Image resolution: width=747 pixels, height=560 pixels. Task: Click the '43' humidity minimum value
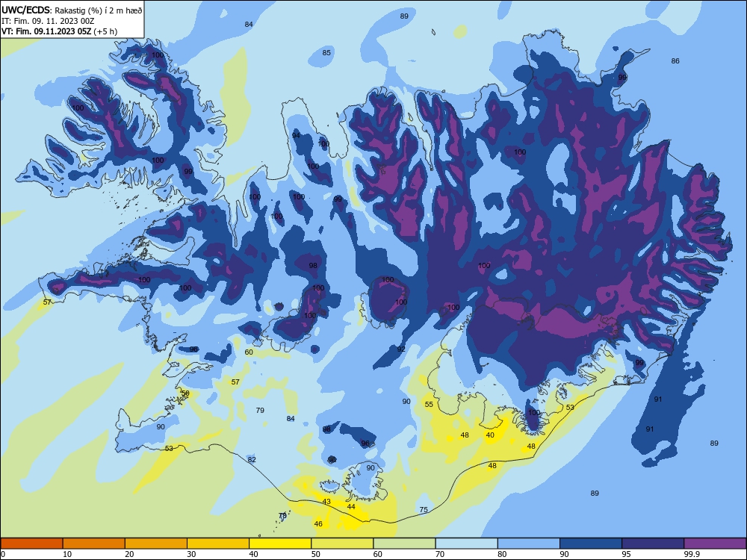pos(326,502)
